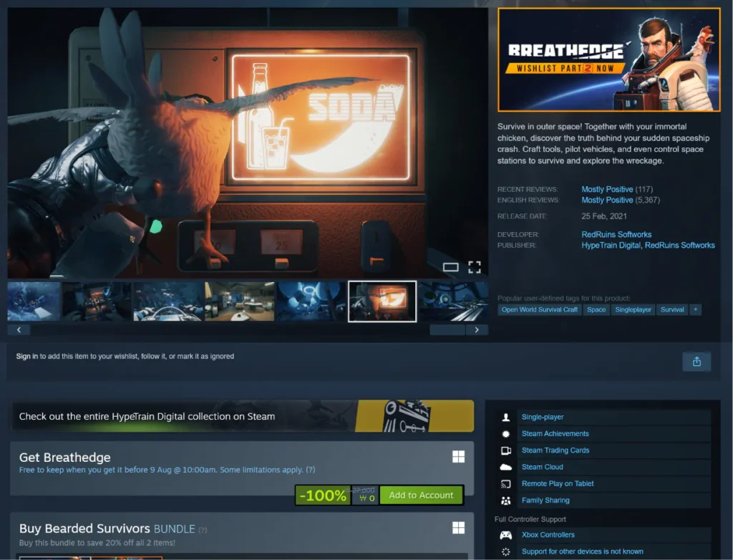Screen dimensions: 733x560
Task: Open English reviews Mostly Positive link
Action: (x=607, y=200)
